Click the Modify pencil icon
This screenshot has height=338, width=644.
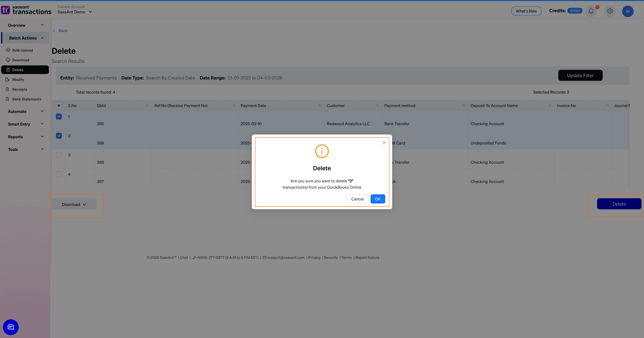(8, 79)
